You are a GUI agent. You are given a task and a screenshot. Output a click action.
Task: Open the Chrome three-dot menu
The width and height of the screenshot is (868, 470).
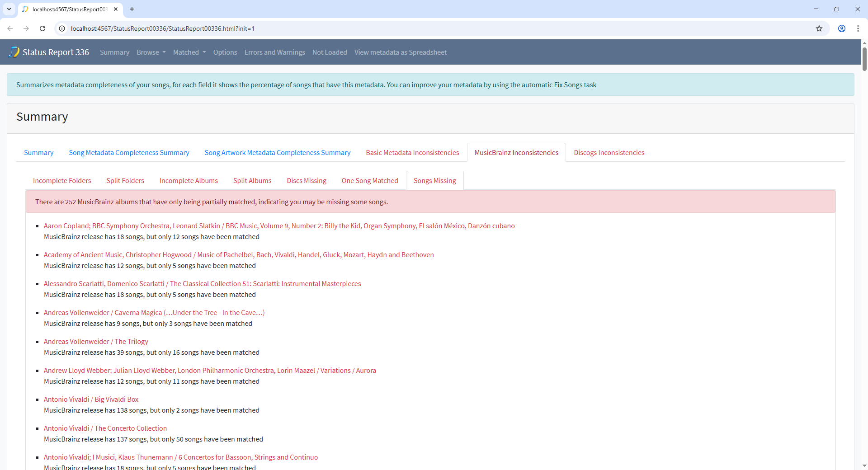tap(858, 28)
